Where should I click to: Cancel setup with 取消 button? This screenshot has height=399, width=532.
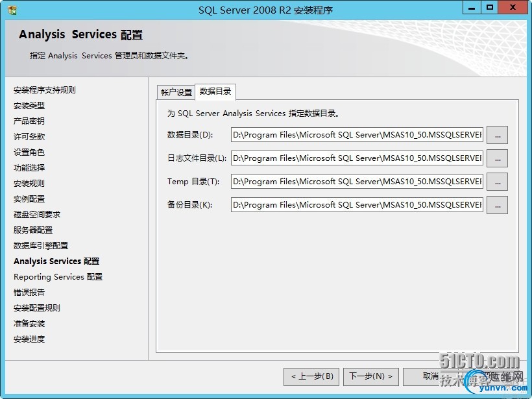point(431,376)
